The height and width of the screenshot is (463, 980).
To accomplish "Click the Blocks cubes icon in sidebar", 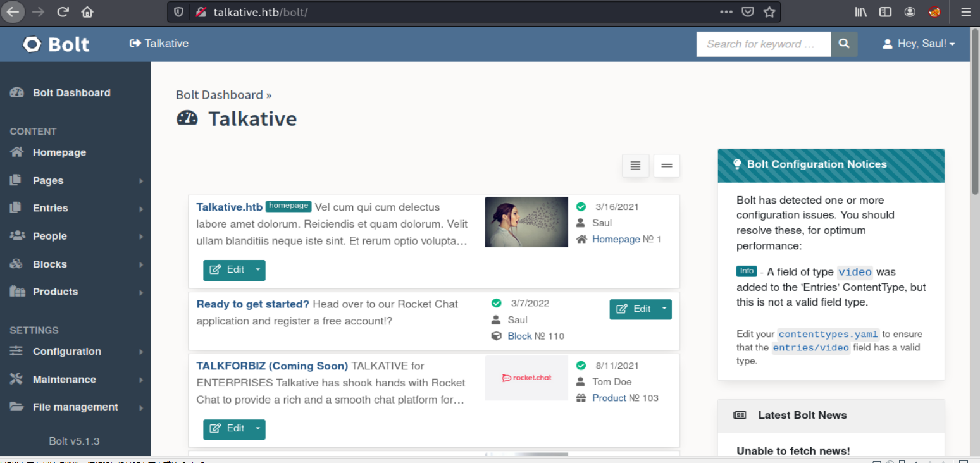I will 17,264.
